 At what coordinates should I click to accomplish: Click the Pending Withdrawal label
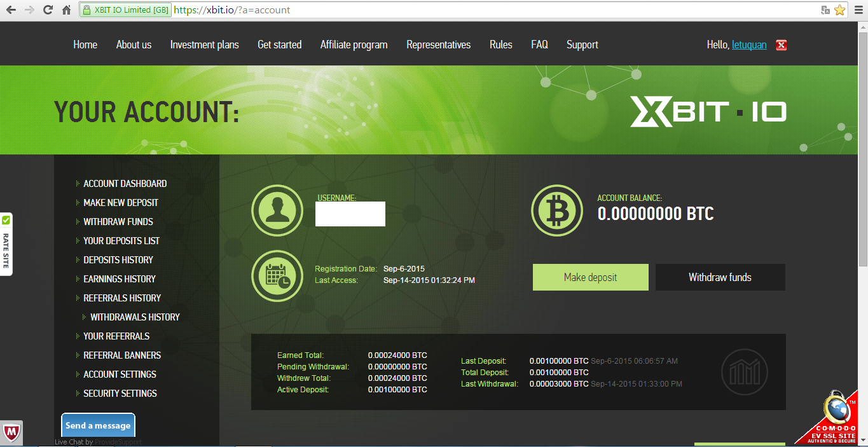[x=313, y=367]
